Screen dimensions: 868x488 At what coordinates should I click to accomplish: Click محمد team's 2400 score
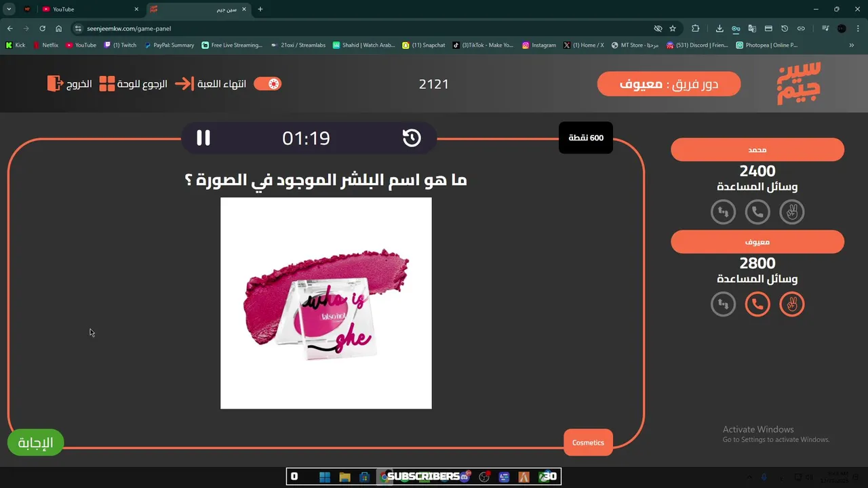point(757,171)
